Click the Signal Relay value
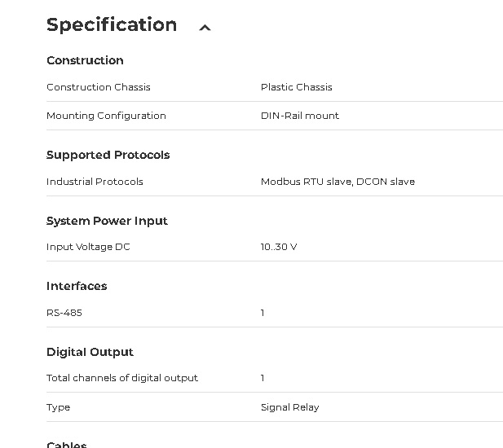The width and height of the screenshot is (503, 448). click(x=290, y=407)
